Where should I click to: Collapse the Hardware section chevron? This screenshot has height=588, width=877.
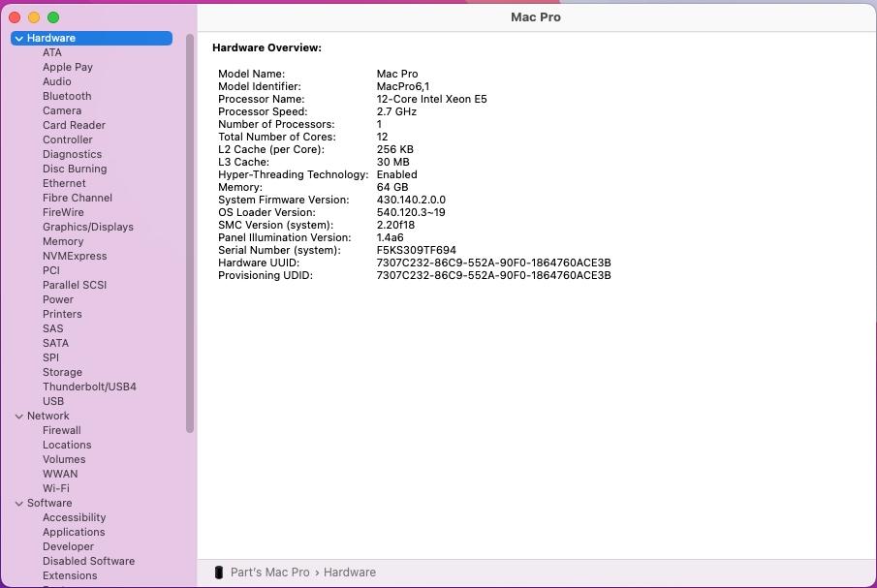18,39
